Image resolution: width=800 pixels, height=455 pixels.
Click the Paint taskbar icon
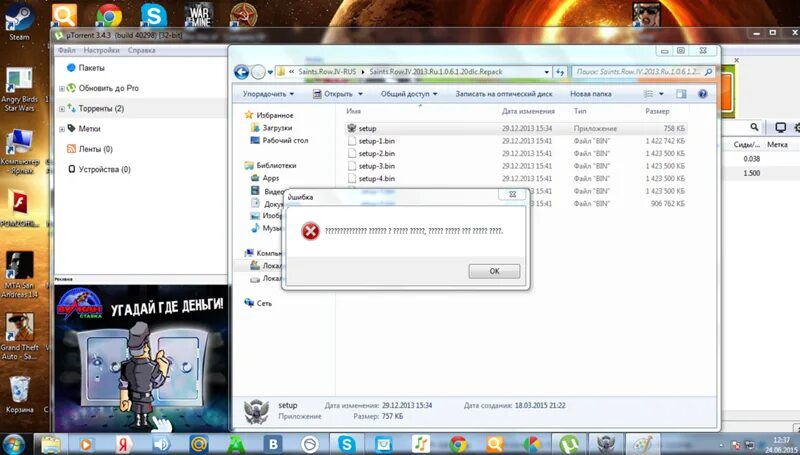[x=642, y=444]
